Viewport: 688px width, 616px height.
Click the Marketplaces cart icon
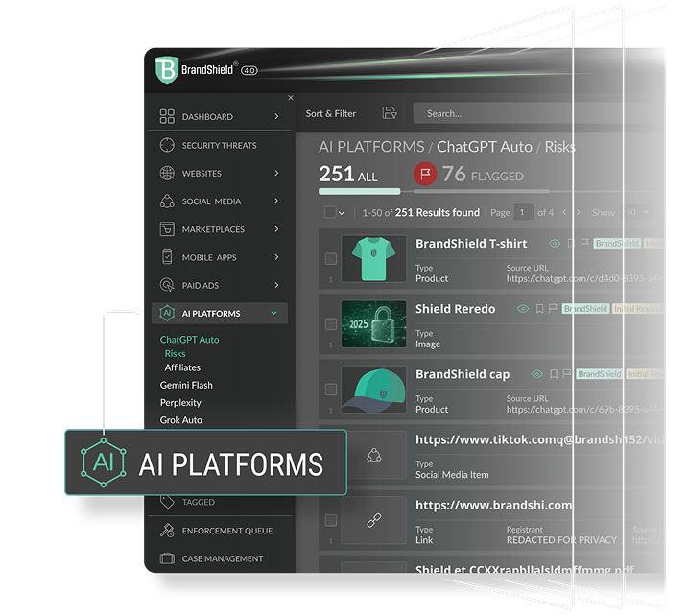click(x=167, y=229)
